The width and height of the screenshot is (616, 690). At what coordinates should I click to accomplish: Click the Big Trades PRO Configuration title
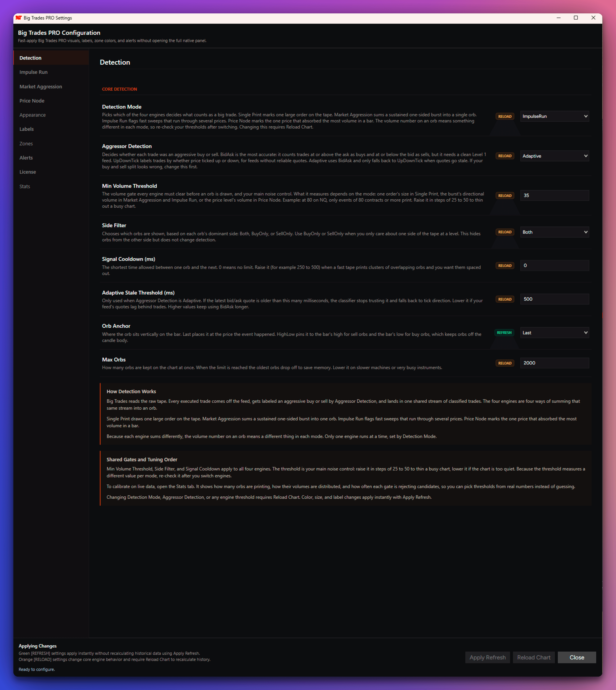[59, 33]
